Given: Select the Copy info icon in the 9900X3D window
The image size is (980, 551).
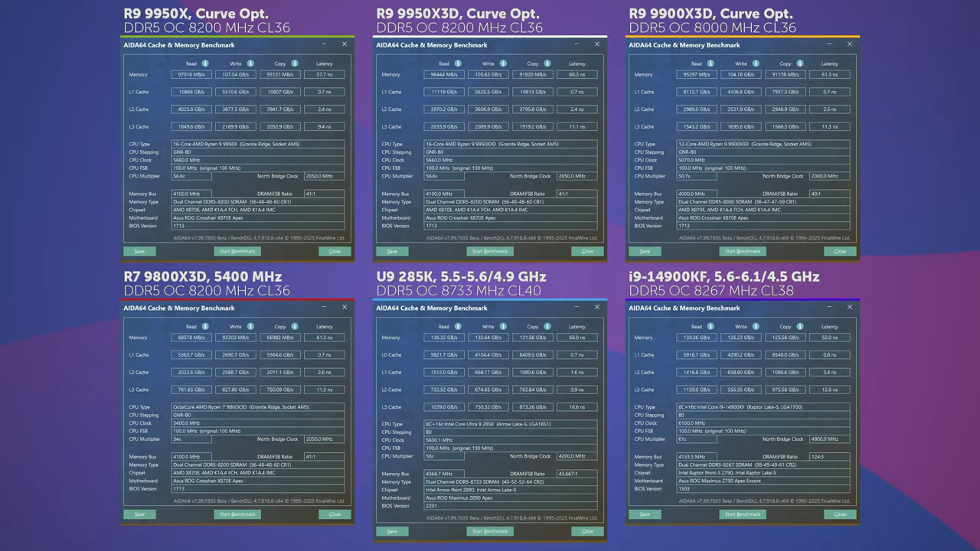Looking at the screenshot, I should (x=800, y=64).
